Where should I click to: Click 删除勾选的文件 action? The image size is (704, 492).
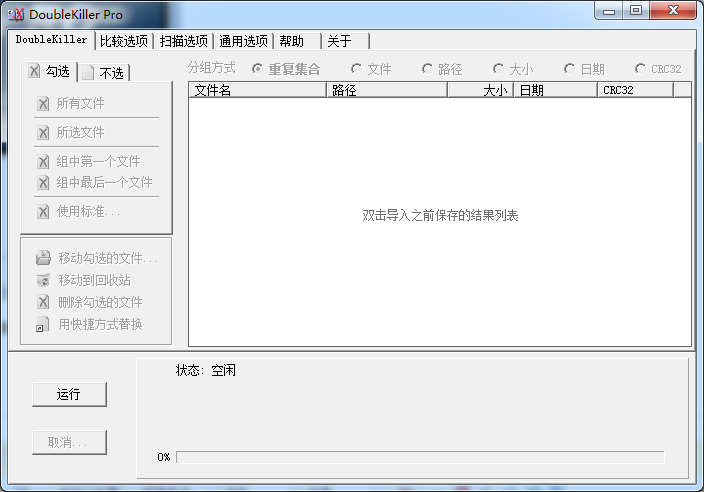pos(101,302)
